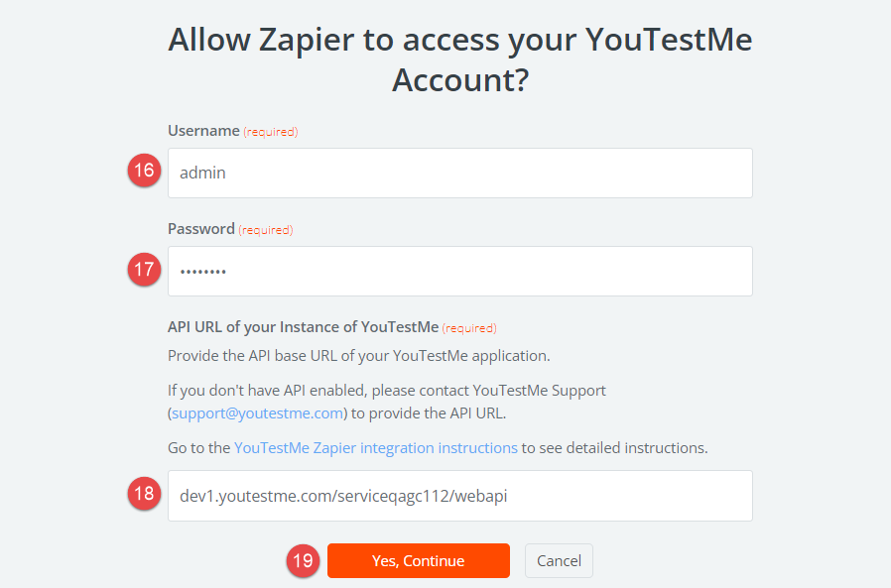891x588 pixels.
Task: Click the required marker beside API URL label
Action: (469, 328)
